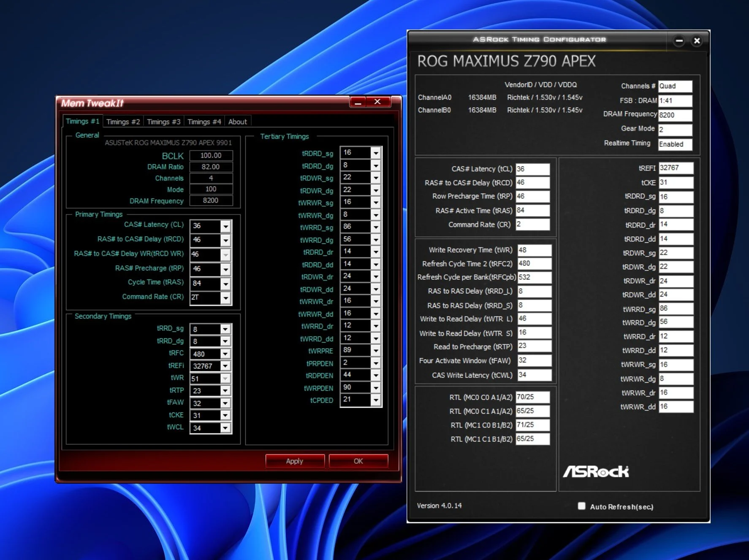Image resolution: width=749 pixels, height=560 pixels.
Task: Open the tFAW dropdown in Mem TweakIt
Action: pyautogui.click(x=225, y=403)
